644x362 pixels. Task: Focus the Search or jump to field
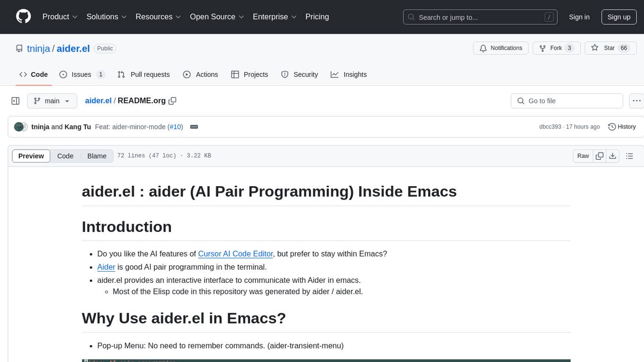click(x=480, y=17)
